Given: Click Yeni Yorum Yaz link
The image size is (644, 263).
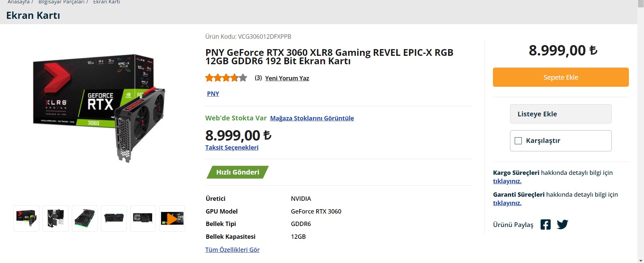Looking at the screenshot, I should 287,78.
